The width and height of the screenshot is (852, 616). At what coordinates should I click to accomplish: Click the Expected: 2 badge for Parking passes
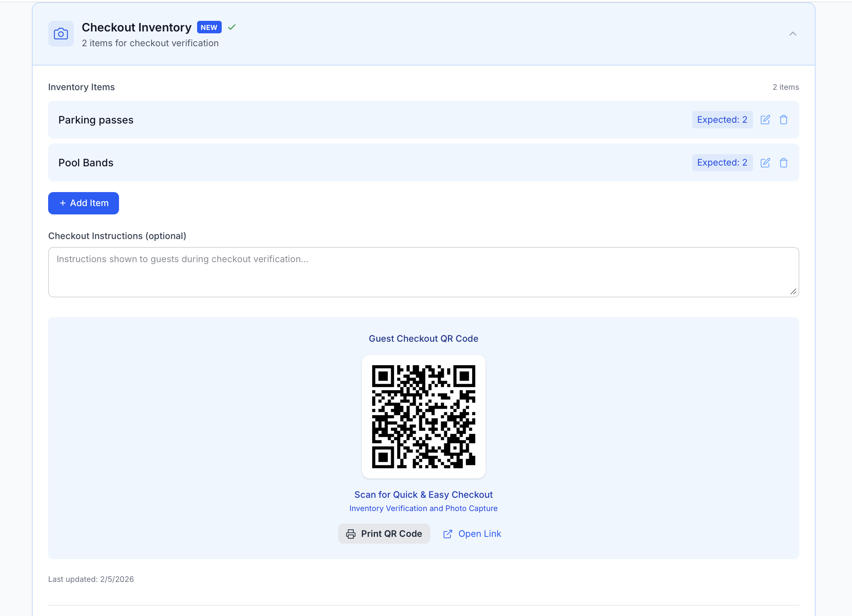coord(722,119)
